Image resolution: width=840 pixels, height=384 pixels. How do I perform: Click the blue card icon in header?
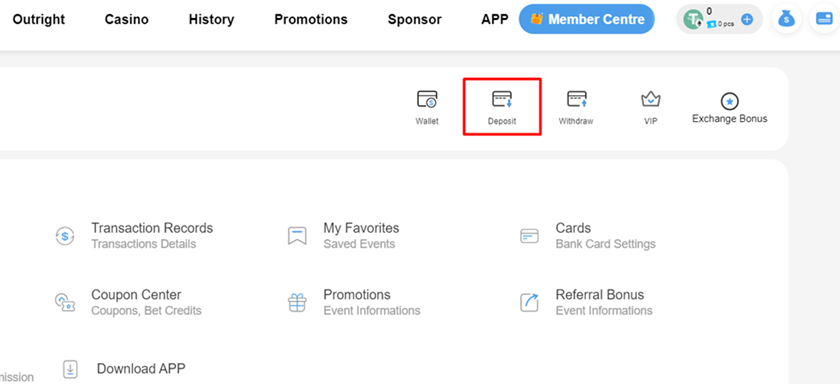[823, 19]
